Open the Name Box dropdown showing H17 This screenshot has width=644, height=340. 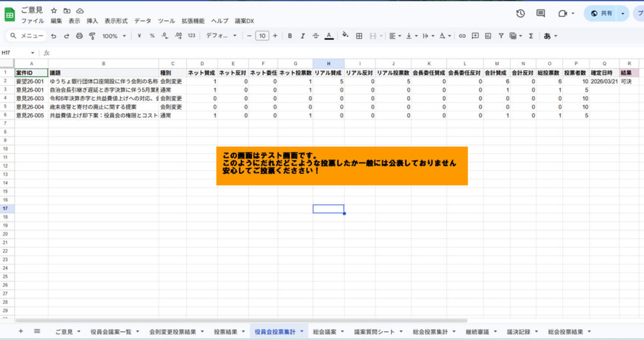click(x=33, y=53)
